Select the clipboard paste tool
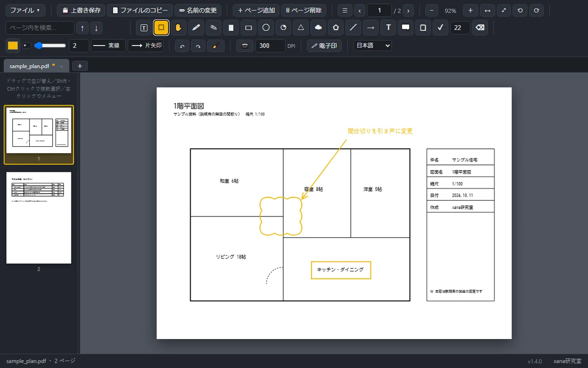The image size is (588, 368). click(x=423, y=27)
